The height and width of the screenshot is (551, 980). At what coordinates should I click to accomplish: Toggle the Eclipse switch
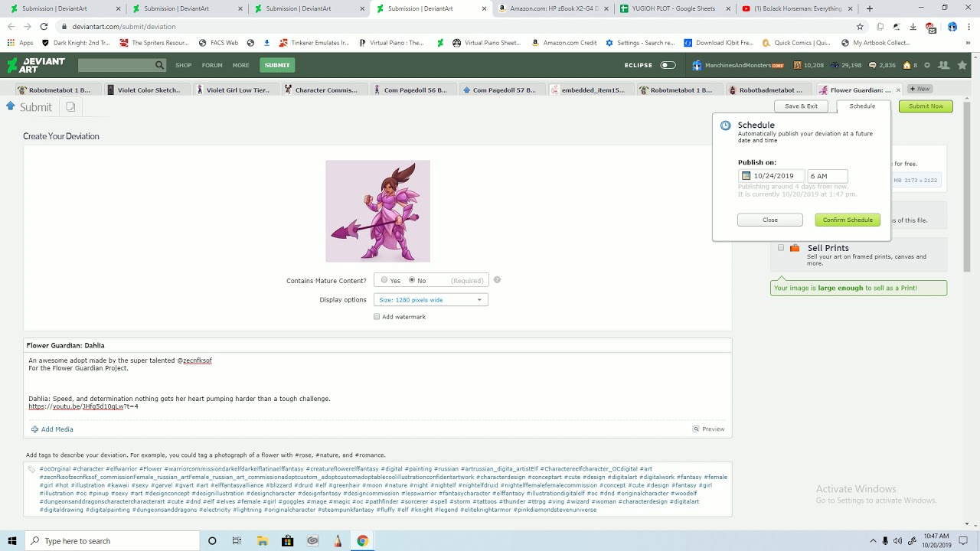(x=668, y=65)
